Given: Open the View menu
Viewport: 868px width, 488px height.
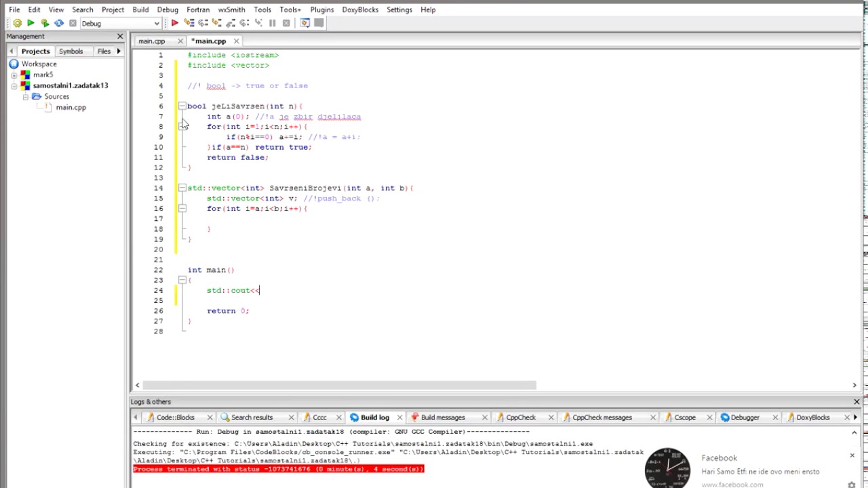Looking at the screenshot, I should click(56, 9).
